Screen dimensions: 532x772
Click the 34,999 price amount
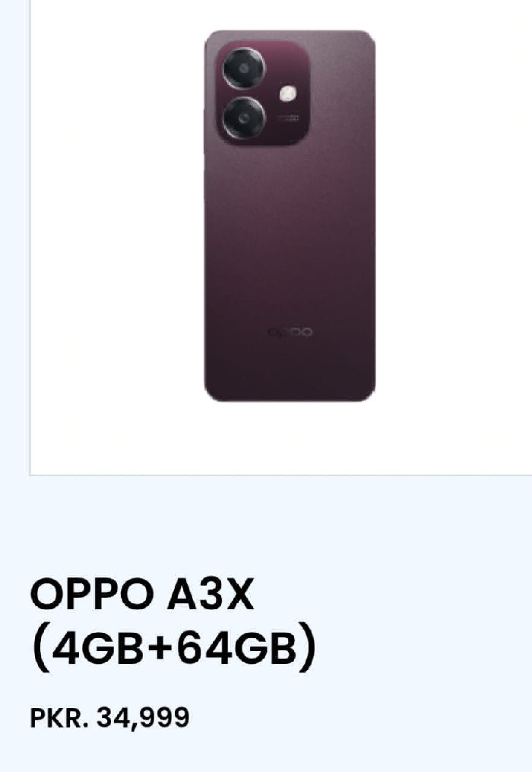tap(143, 717)
